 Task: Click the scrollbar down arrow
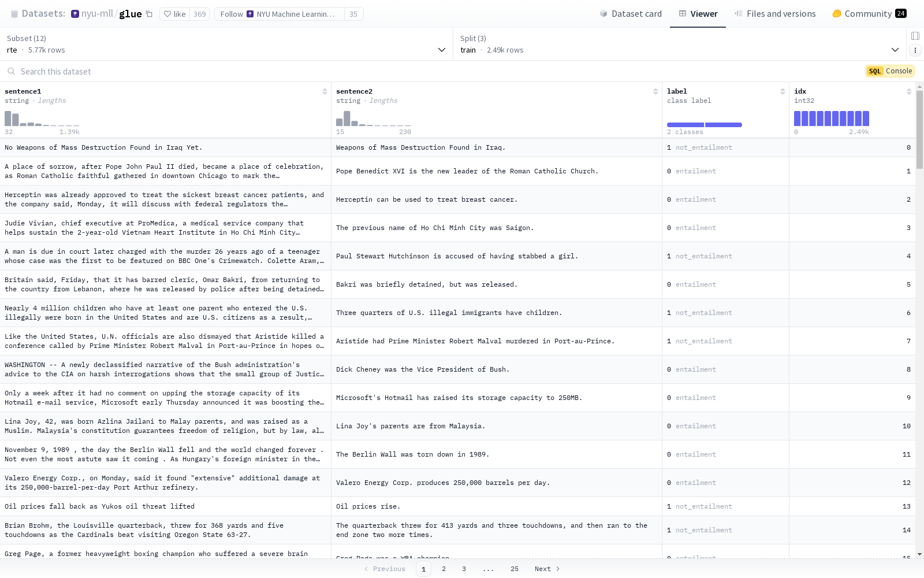tap(919, 554)
